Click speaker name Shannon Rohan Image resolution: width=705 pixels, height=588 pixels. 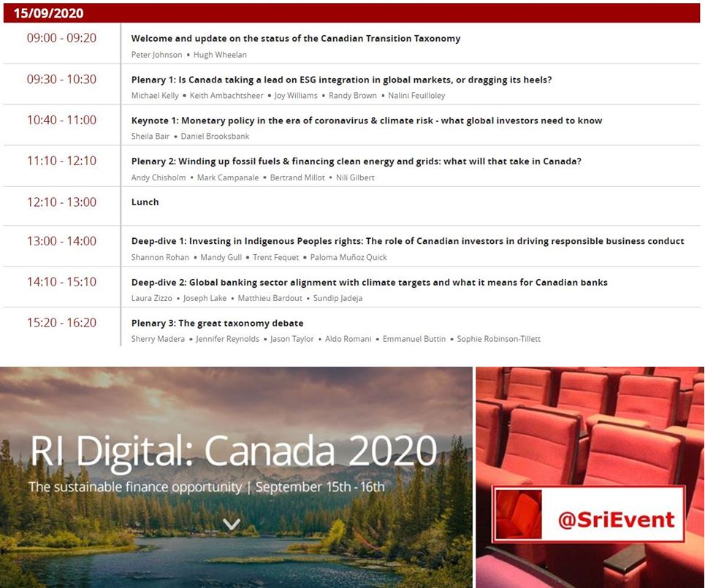[x=160, y=258]
